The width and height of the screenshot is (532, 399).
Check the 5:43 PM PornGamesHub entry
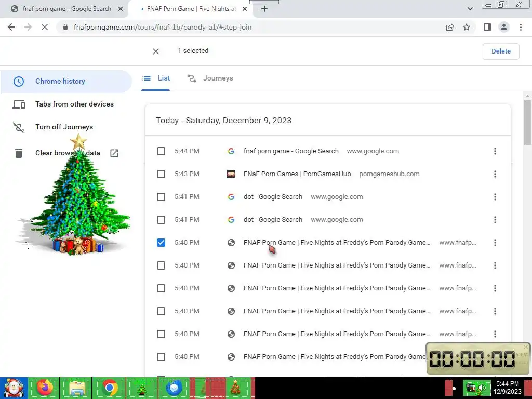161,174
